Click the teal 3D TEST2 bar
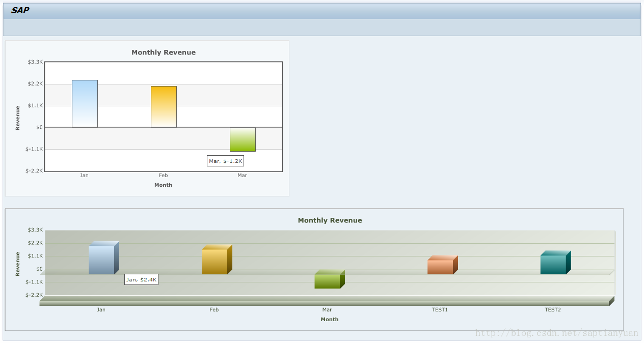The image size is (644, 343). 556,263
